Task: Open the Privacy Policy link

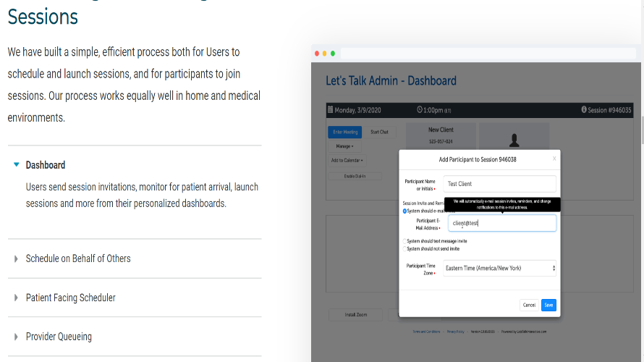Action: click(455, 332)
